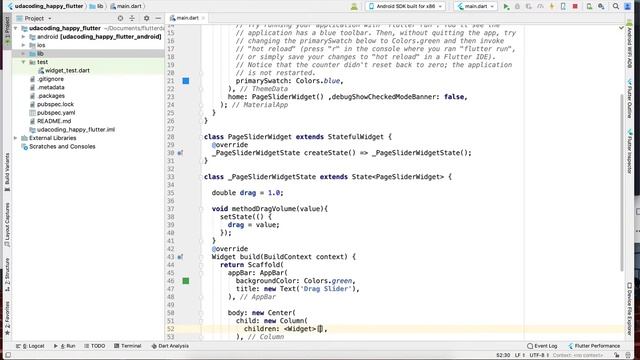
Task: Open Layout Captures side tab
Action: point(7,224)
